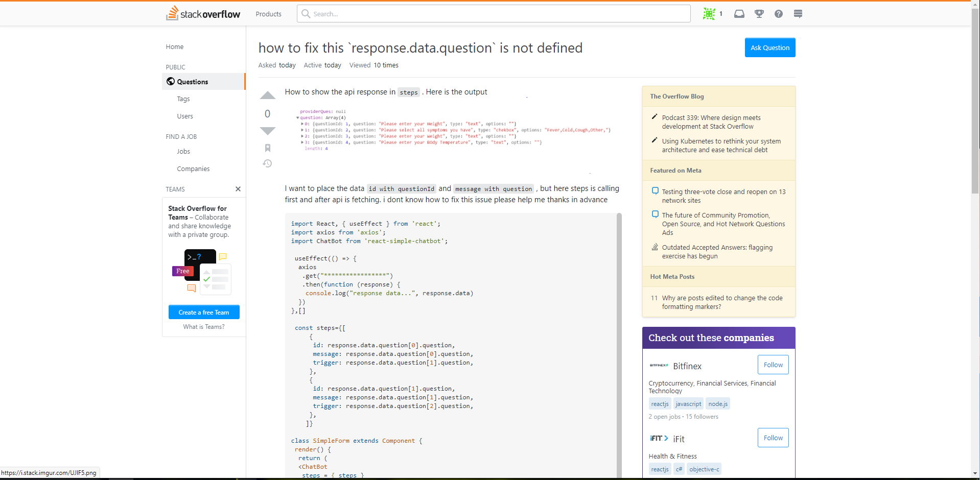Follow the Bitfinex company

point(773,365)
